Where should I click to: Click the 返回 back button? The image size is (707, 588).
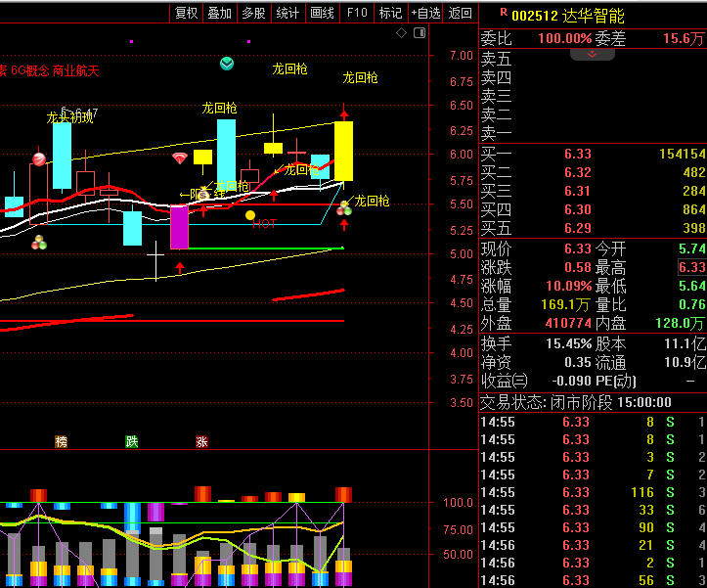point(461,13)
